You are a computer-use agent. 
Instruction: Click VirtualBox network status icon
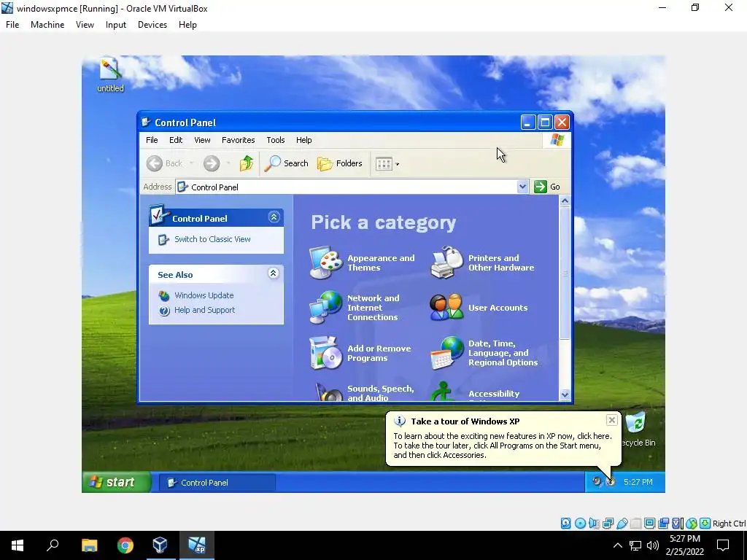pyautogui.click(x=608, y=524)
